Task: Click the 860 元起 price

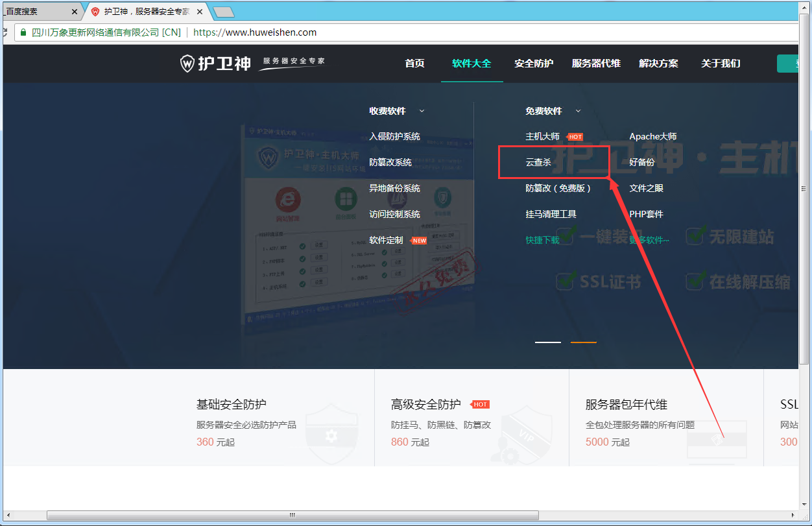Action: click(410, 442)
